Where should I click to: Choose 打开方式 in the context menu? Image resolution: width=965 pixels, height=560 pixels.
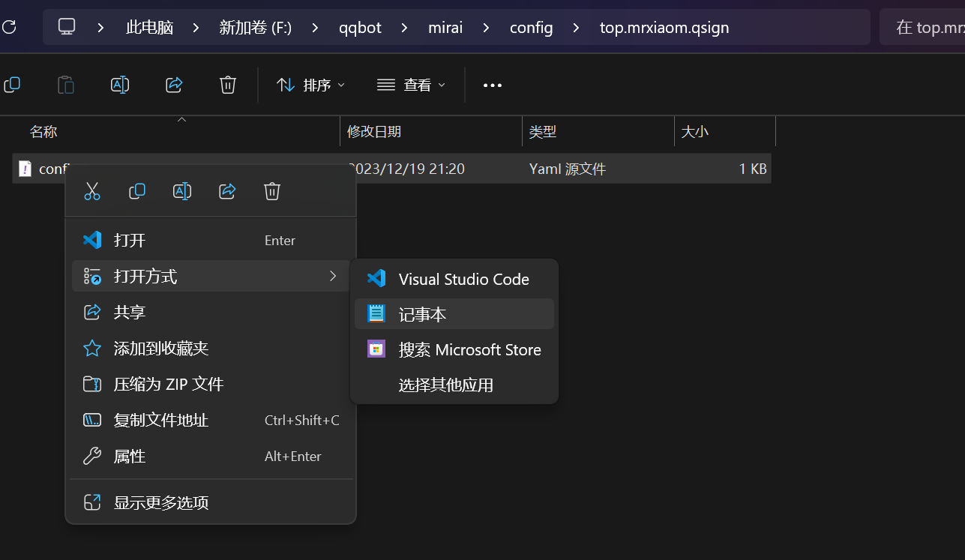coord(211,276)
